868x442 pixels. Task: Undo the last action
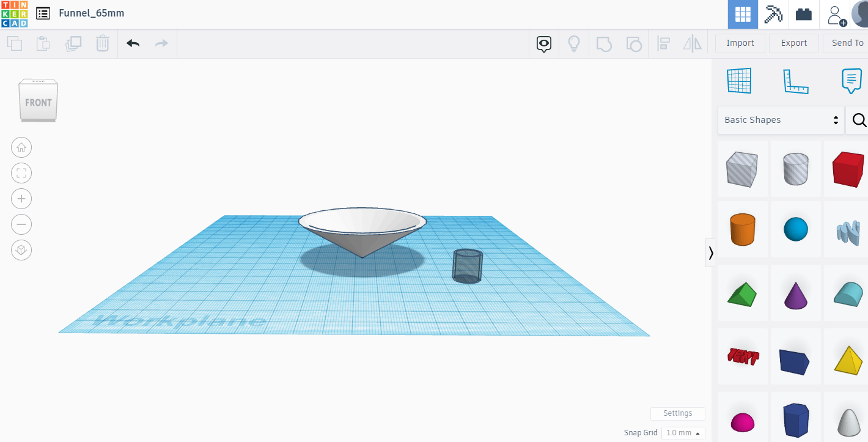click(133, 43)
